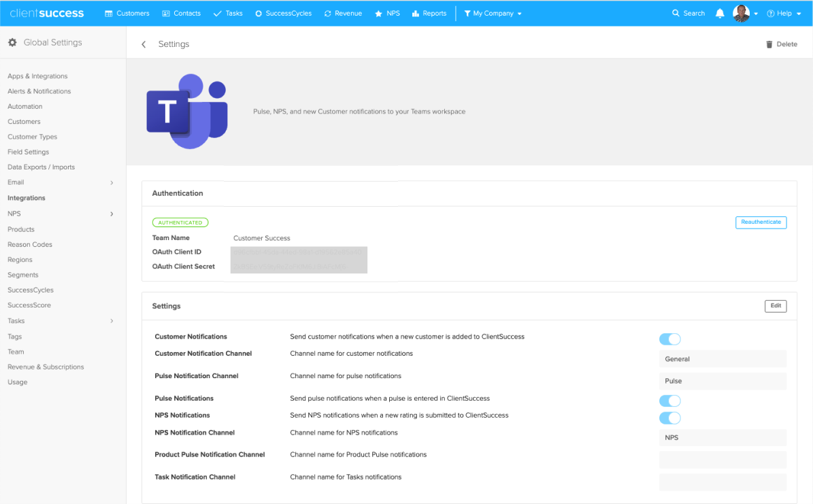Toggle the Customer Notifications switch
Image resolution: width=813 pixels, height=504 pixels.
[x=670, y=339]
